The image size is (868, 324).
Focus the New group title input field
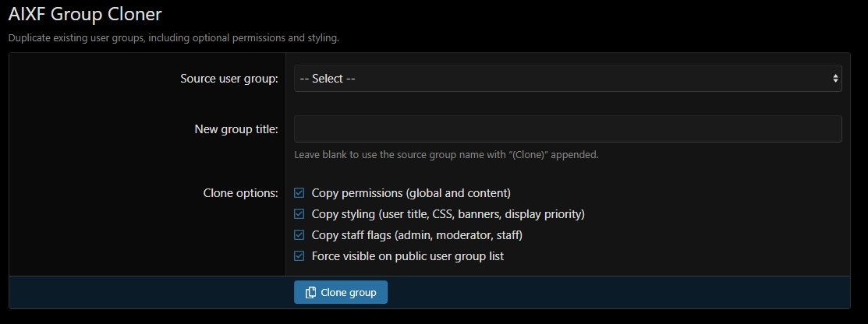[567, 129]
